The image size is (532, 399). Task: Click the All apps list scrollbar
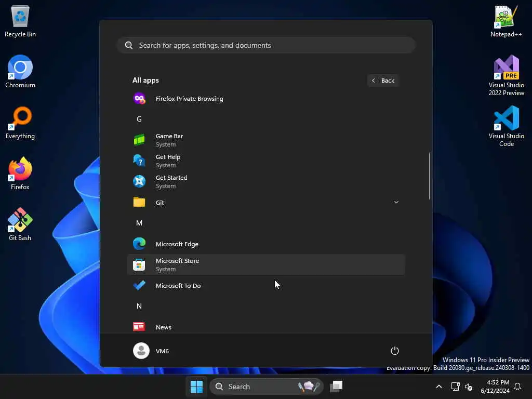(430, 176)
